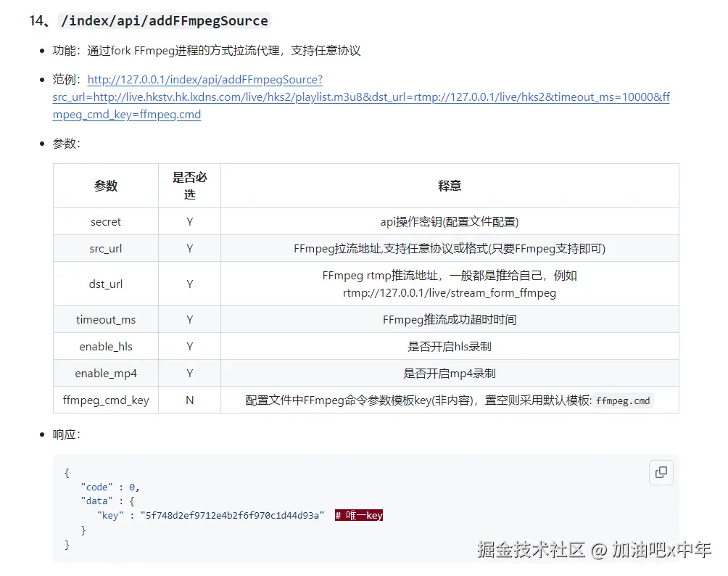Click the '是否开启hls录制' description
Screen dimensions: 728x576
click(450, 347)
